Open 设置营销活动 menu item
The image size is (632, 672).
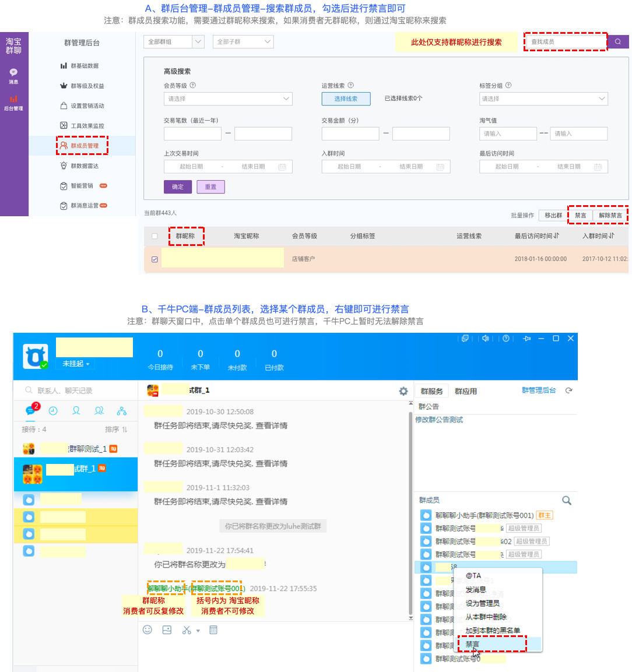click(82, 105)
